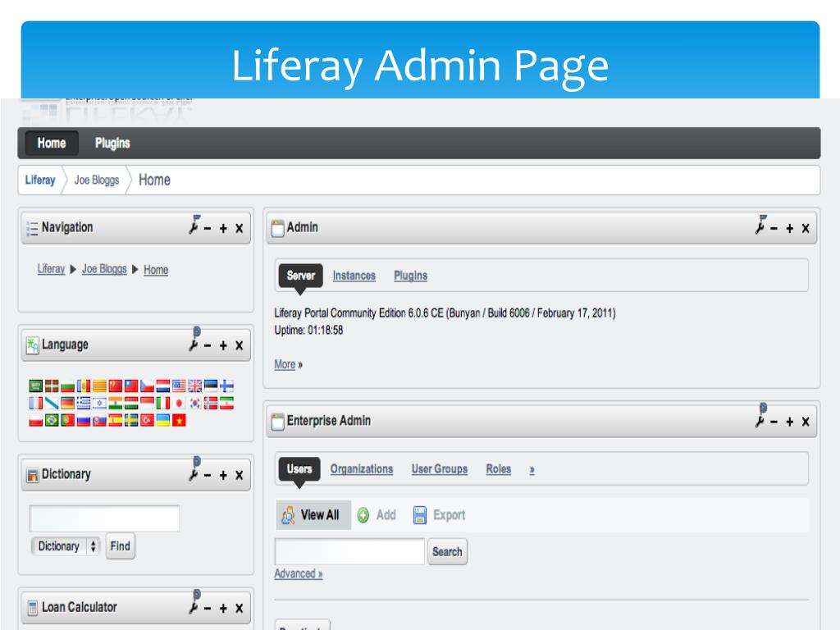Choose the India flag in Language
The image size is (840, 630).
[x=115, y=403]
